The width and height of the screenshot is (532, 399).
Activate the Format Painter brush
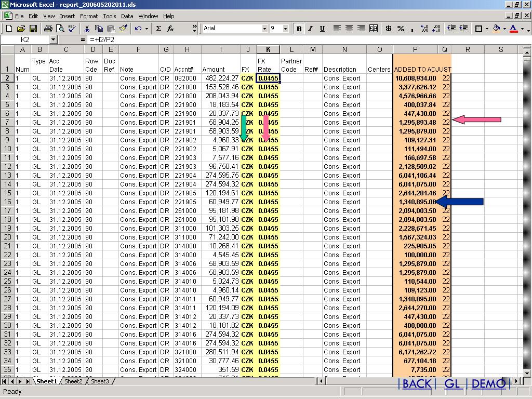click(123, 29)
